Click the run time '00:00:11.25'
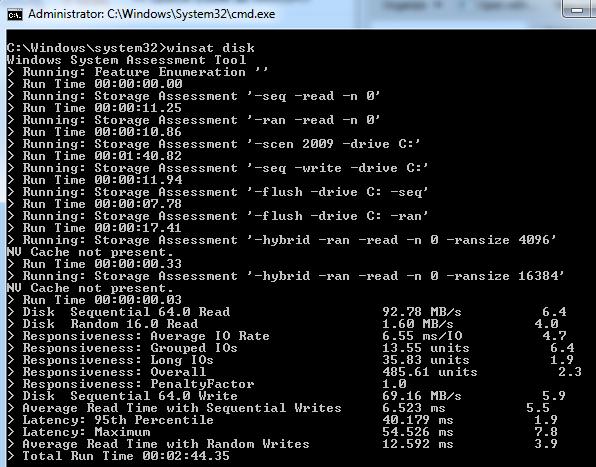 138,108
